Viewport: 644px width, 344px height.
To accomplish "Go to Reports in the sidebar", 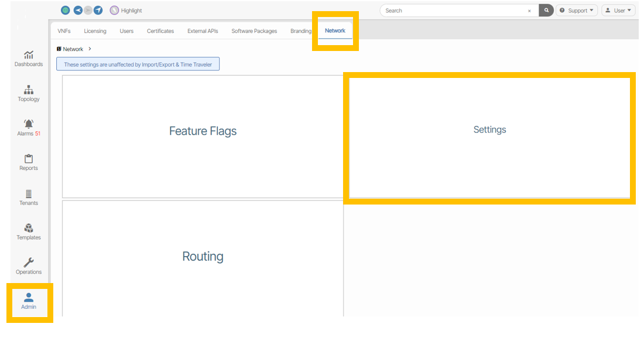I will pyautogui.click(x=29, y=162).
